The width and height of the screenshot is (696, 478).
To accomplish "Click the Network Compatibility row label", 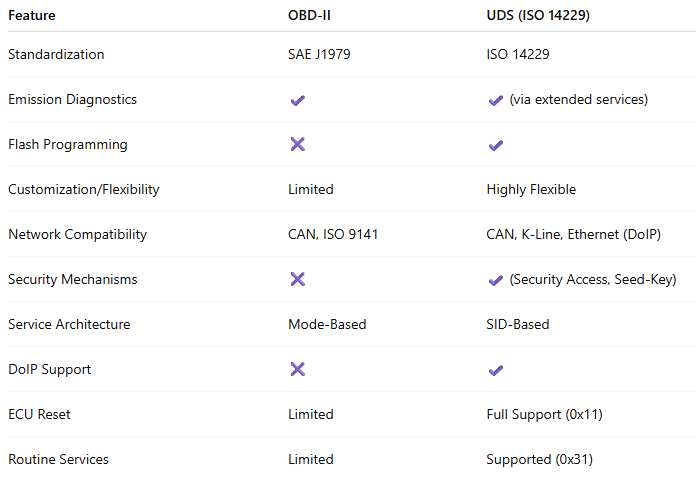I will point(77,235).
